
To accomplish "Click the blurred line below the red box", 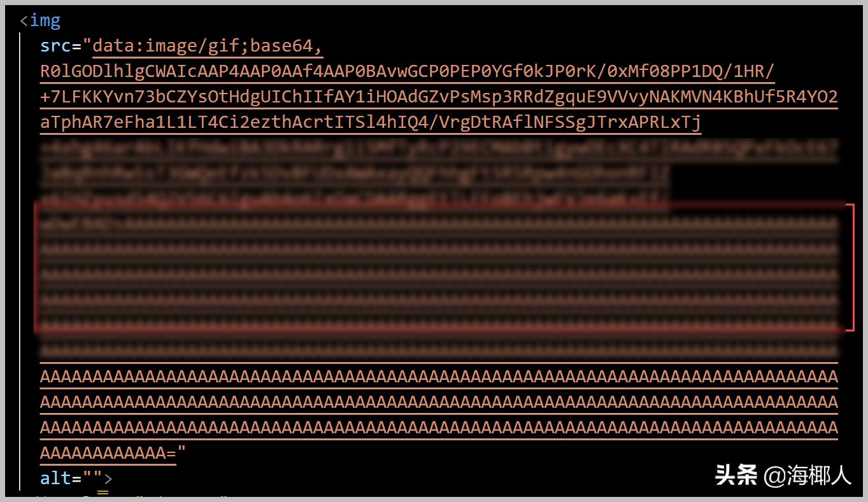I will [439, 349].
